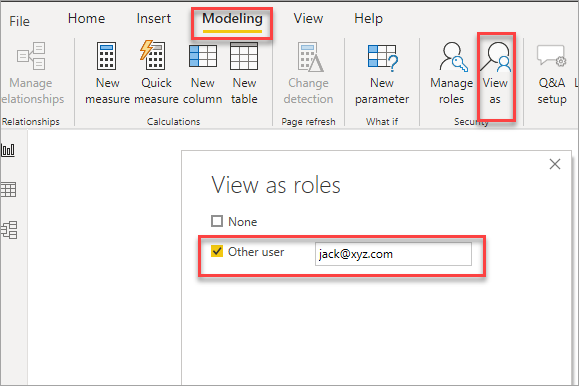Check the None role checkbox

coord(217,221)
